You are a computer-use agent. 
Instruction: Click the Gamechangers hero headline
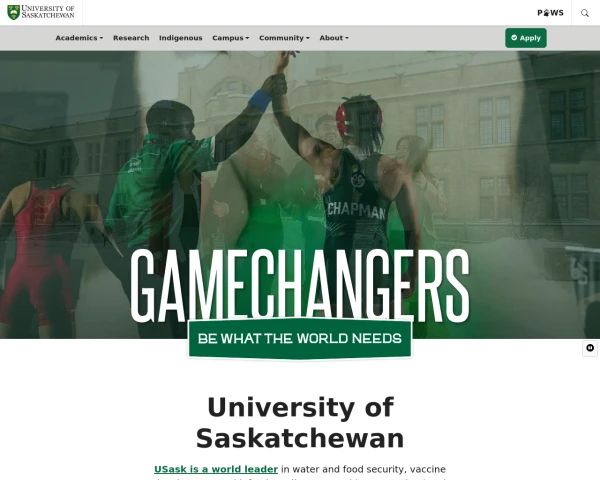[x=300, y=285]
